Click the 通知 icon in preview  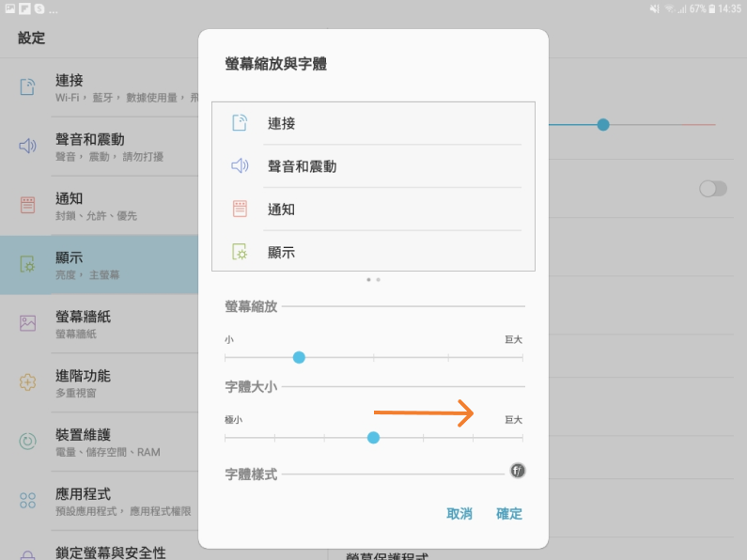[x=240, y=209]
